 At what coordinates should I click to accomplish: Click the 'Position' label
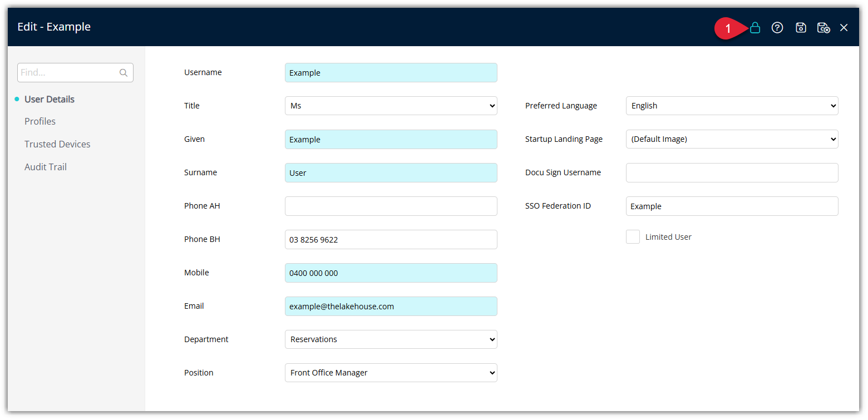point(199,373)
